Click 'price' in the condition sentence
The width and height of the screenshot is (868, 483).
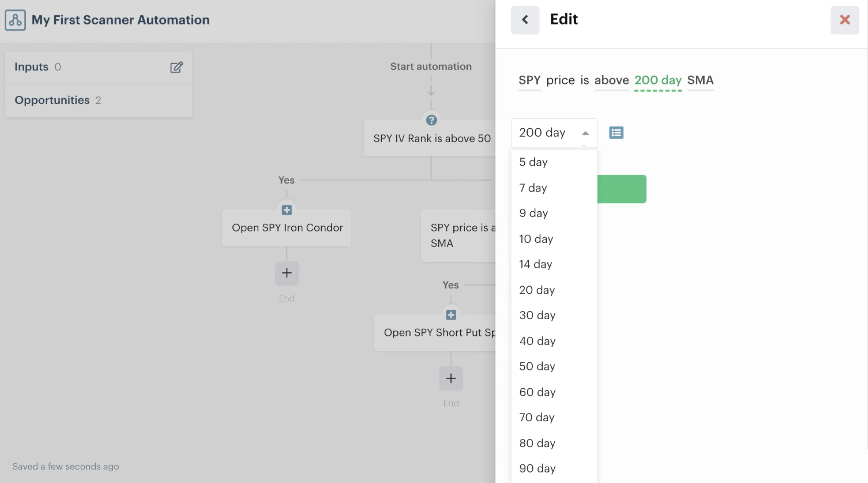(560, 80)
